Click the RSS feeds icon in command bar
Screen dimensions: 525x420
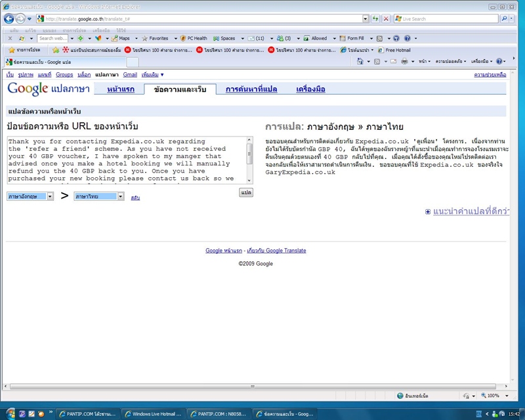pyautogui.click(x=377, y=62)
